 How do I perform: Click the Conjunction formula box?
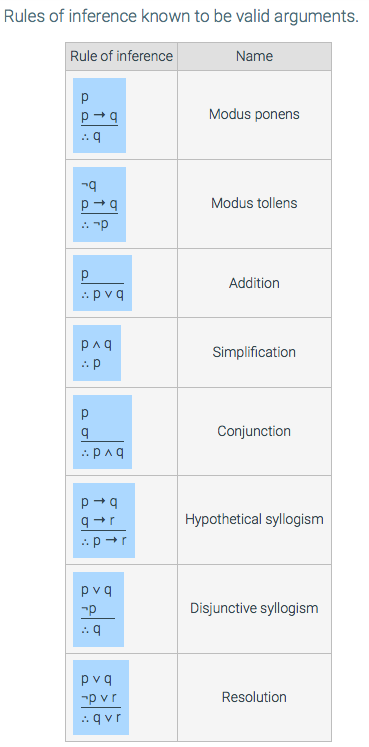(x=102, y=432)
